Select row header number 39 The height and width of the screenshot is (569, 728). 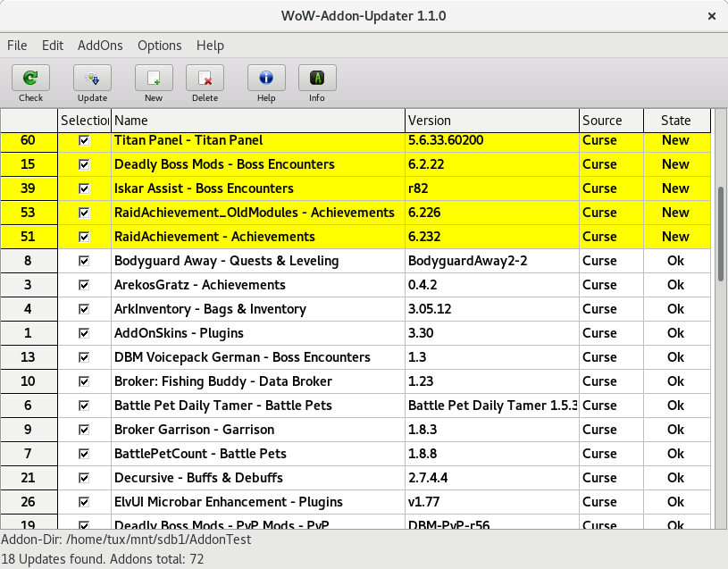(29, 188)
